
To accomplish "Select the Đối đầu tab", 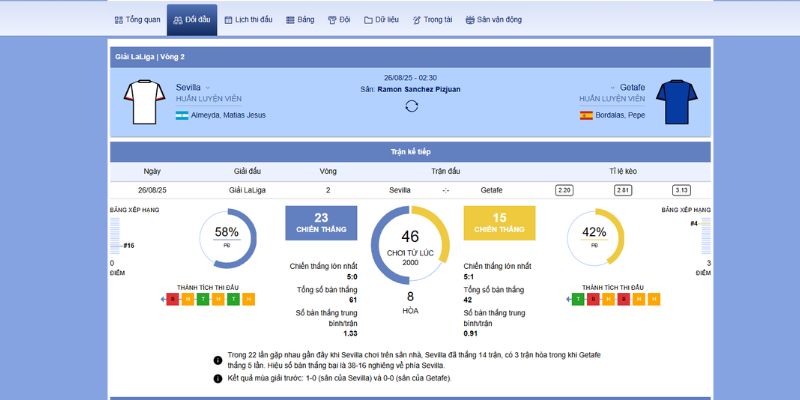I will coord(192,20).
